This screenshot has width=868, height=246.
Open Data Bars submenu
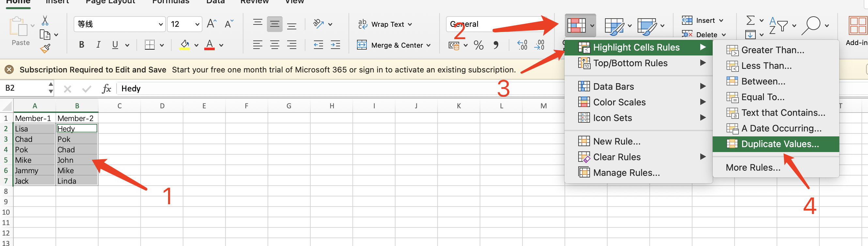638,86
